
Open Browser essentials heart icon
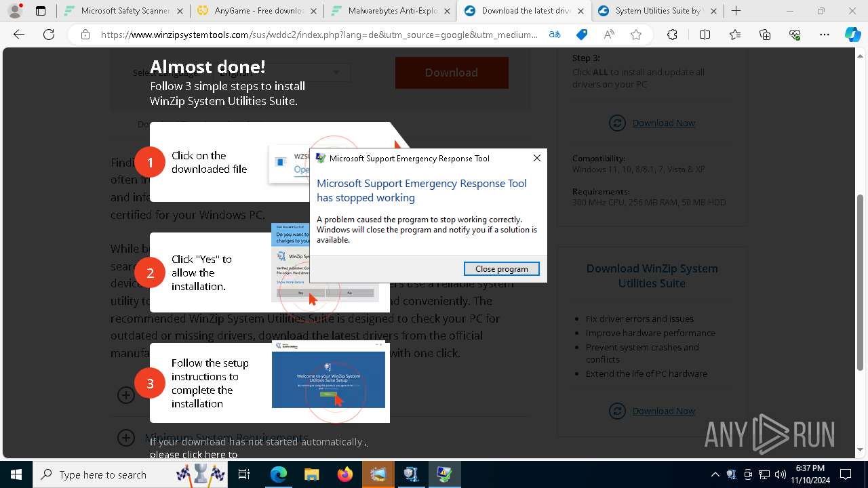(795, 35)
